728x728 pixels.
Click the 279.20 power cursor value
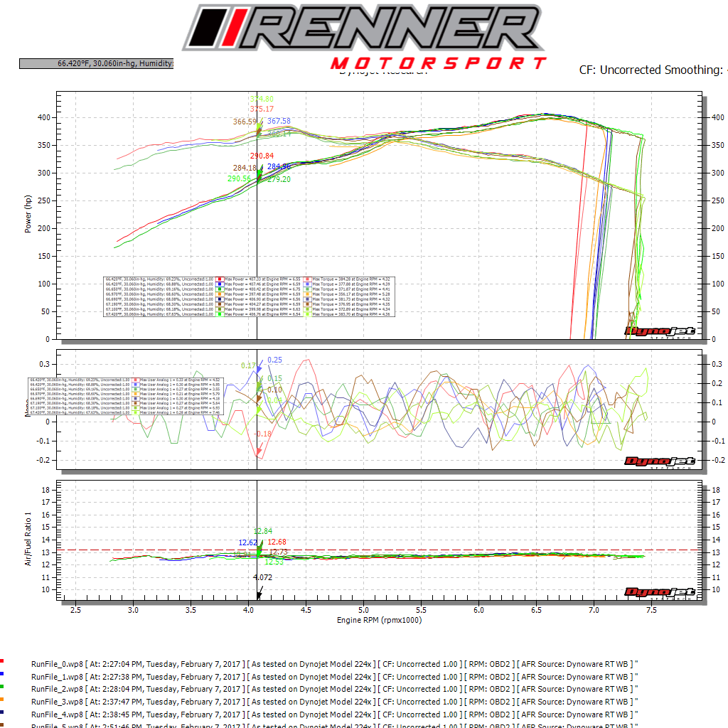(279, 179)
